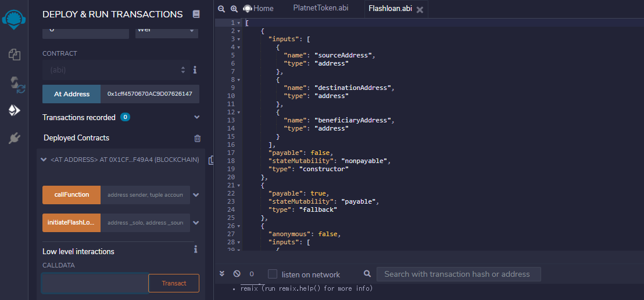Select the Flashloan.abi tab
The height and width of the screenshot is (300, 644).
tap(391, 9)
